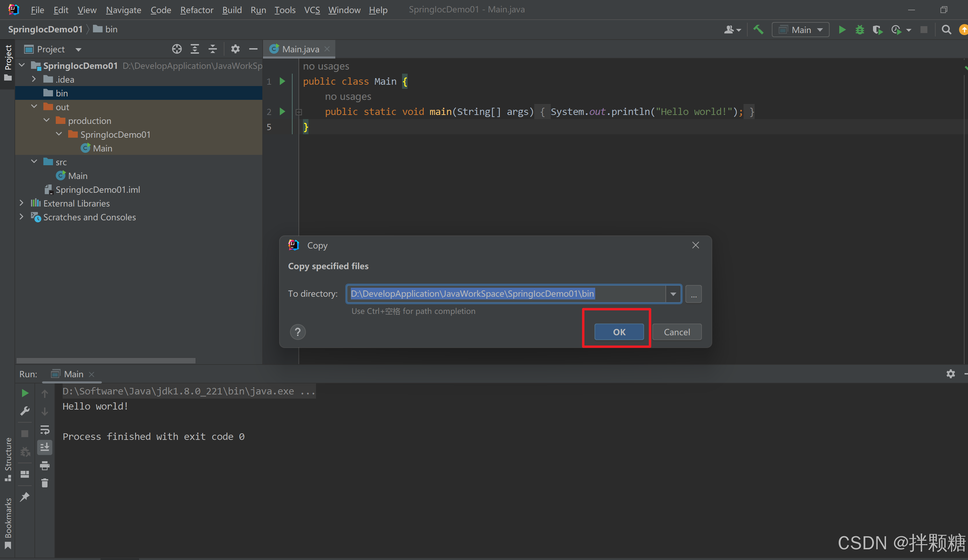Click the Debug bug icon
Screen dimensions: 968x560
(x=860, y=30)
